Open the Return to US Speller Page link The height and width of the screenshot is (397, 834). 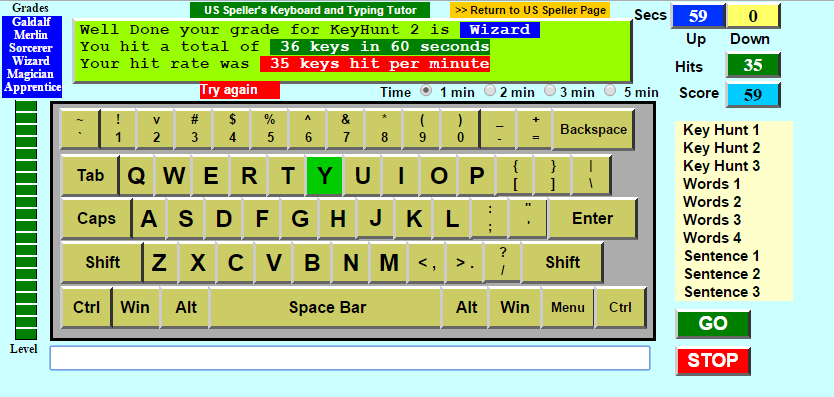pyautogui.click(x=530, y=10)
